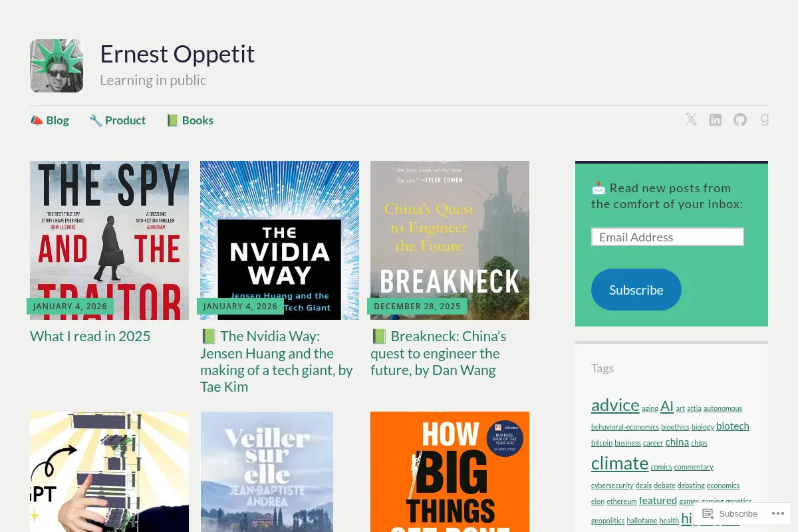
Task: Open the Goodreads profile icon
Action: pyautogui.click(x=765, y=120)
